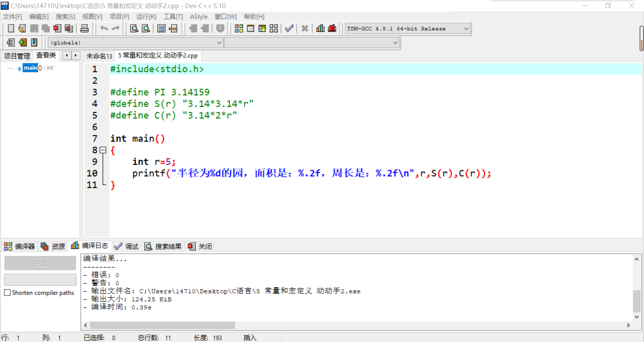Open the 编译日志 bottom tab
Image resolution: width=644 pixels, height=342 pixels.
point(90,246)
